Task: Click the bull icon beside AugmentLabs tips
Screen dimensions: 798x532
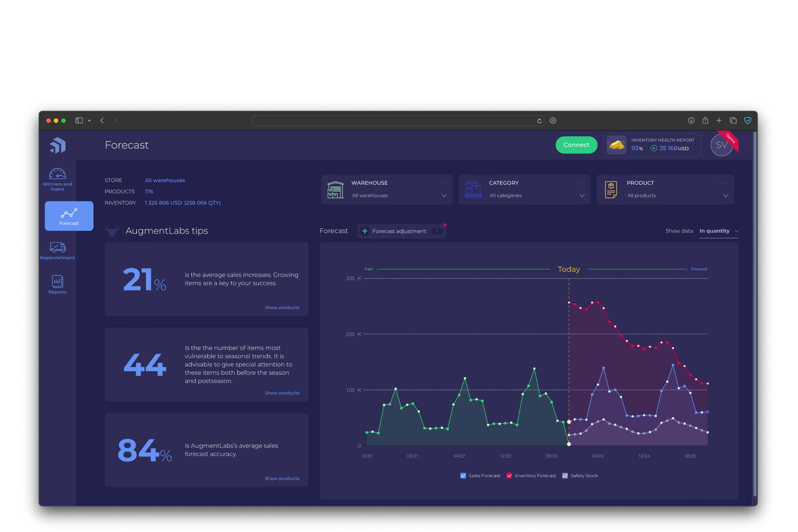Action: (x=112, y=230)
